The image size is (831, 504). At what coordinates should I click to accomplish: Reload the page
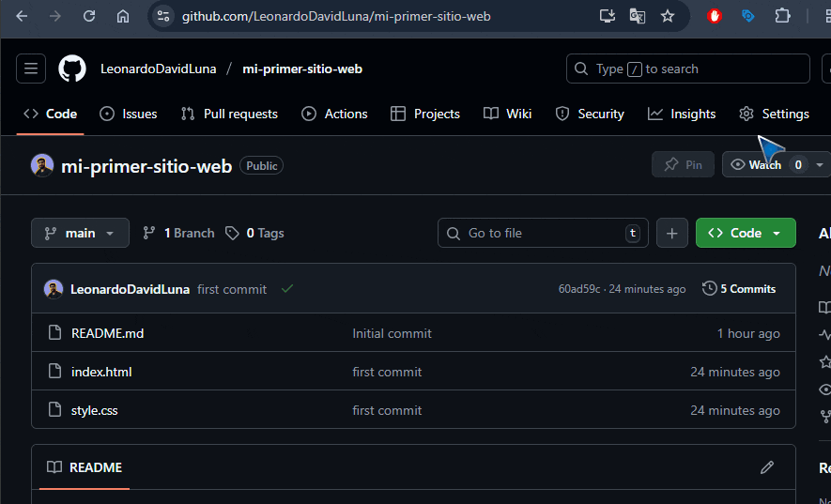tap(89, 17)
